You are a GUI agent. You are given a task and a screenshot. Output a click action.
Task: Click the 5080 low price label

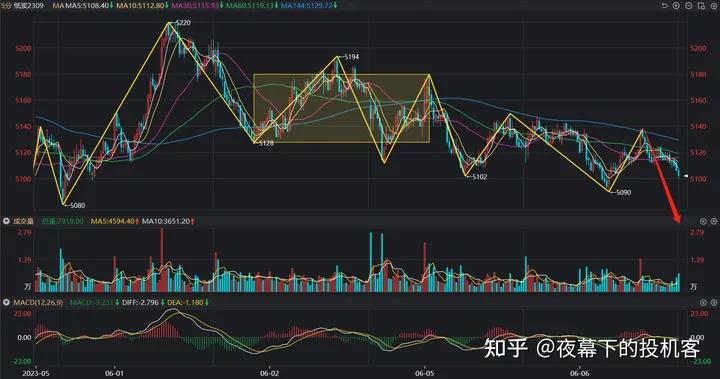pyautogui.click(x=77, y=205)
